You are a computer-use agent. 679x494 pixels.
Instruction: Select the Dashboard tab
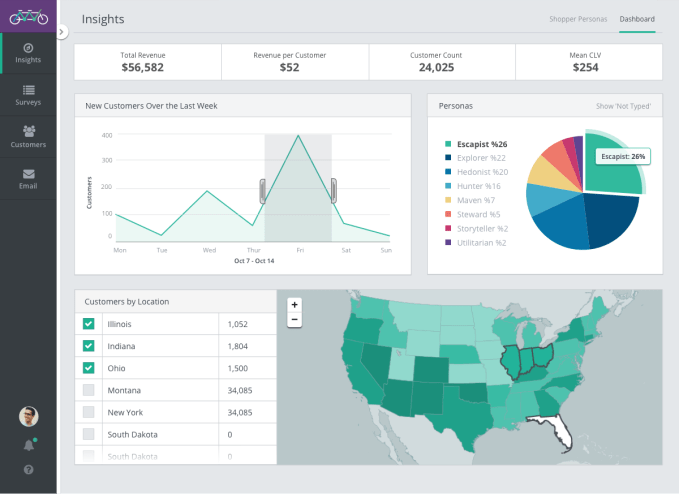click(x=637, y=19)
